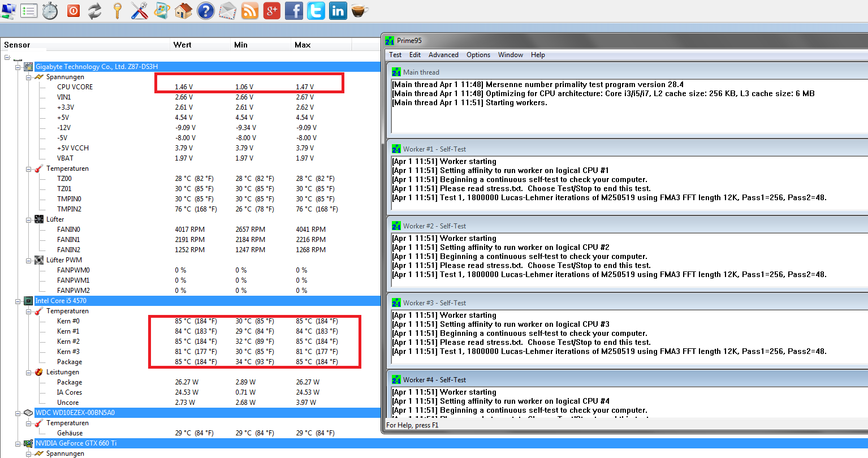Select the Kern #0 temperature row
This screenshot has height=458, width=868.
point(191,321)
